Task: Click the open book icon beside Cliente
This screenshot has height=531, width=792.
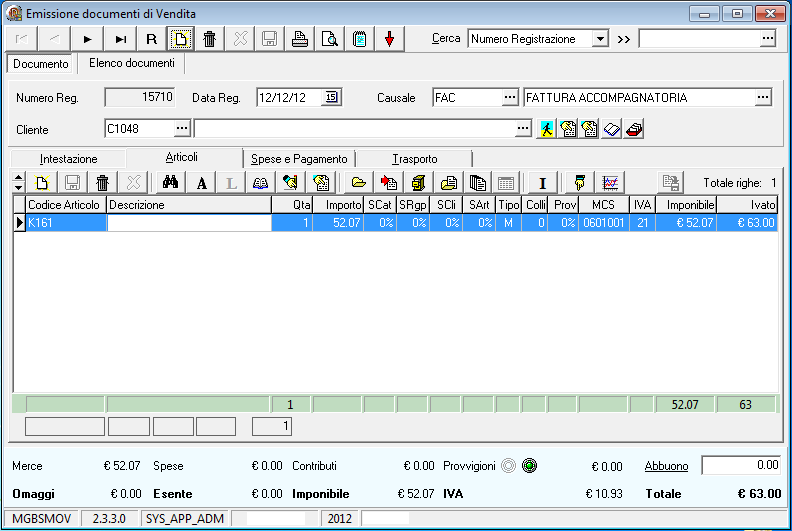Action: 612,129
